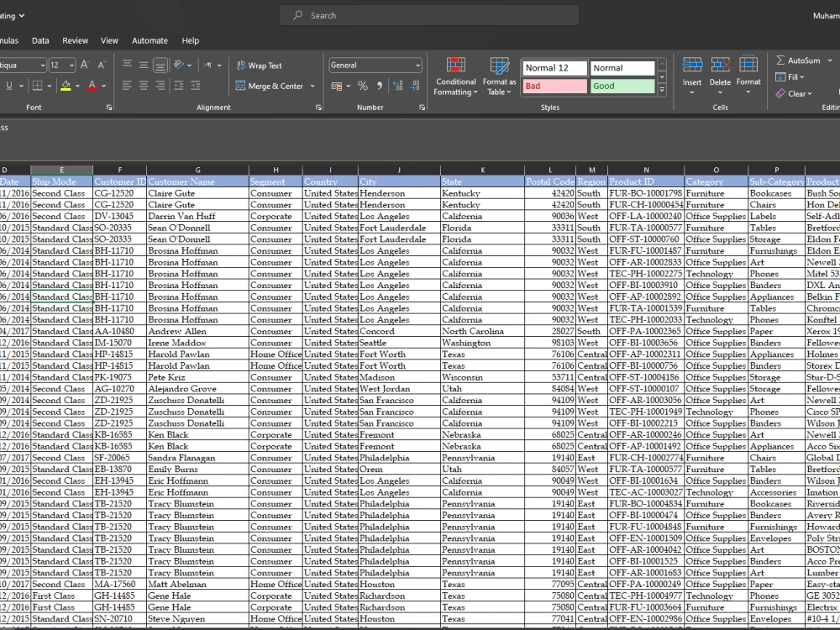Select the Format as Table icon

click(499, 76)
